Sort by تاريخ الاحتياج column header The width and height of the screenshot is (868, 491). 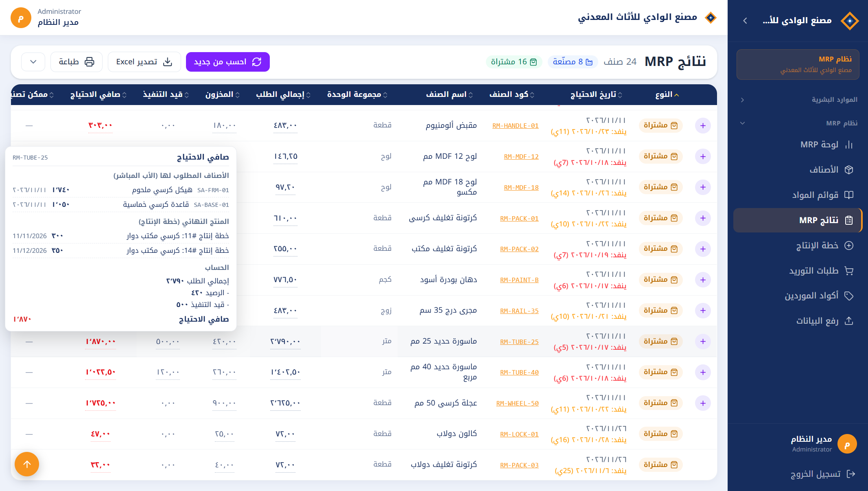(x=596, y=94)
